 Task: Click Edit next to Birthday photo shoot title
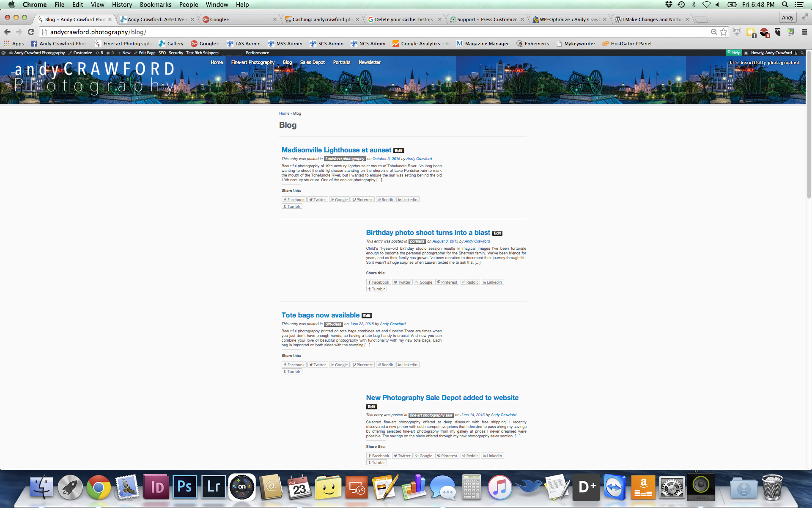pos(497,233)
